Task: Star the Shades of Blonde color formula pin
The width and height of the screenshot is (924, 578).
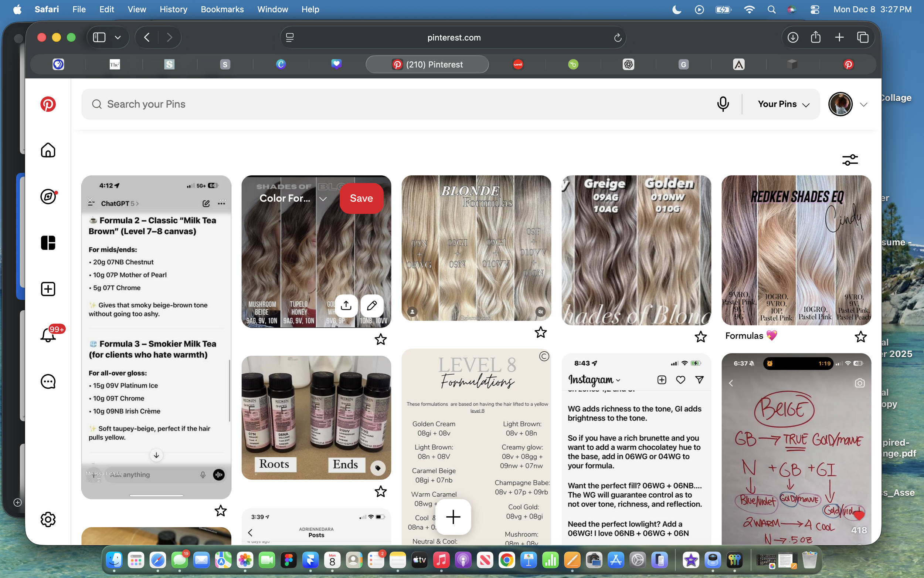Action: [x=380, y=339]
